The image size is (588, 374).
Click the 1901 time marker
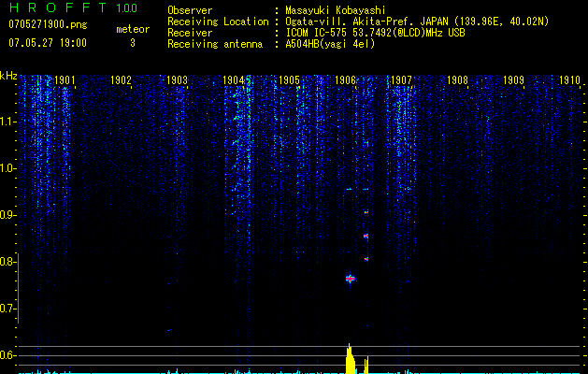65,80
